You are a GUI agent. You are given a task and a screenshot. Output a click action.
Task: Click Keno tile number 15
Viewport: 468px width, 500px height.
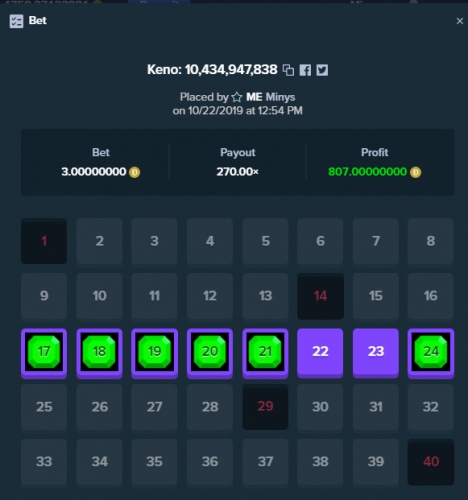click(376, 296)
